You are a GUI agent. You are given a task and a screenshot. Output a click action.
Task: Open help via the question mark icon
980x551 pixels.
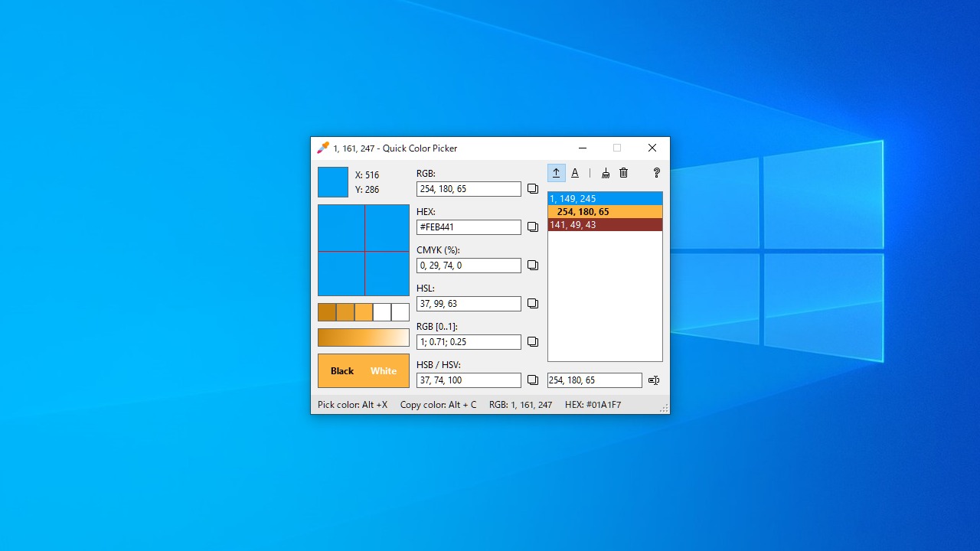point(656,173)
